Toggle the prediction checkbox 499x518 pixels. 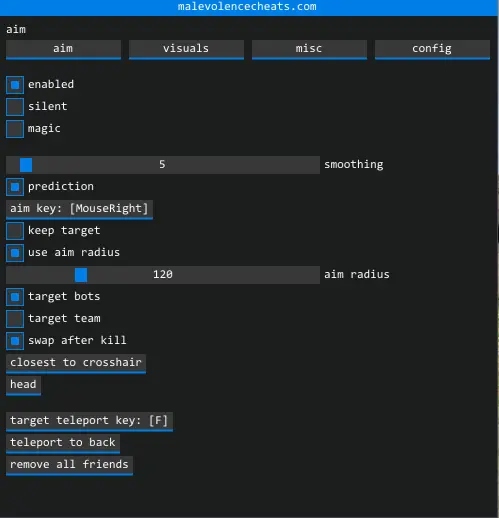click(15, 187)
